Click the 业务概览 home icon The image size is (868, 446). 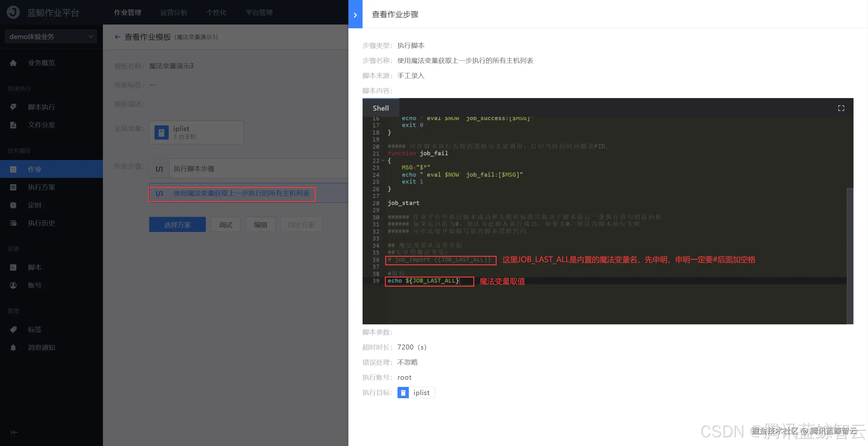pos(13,63)
